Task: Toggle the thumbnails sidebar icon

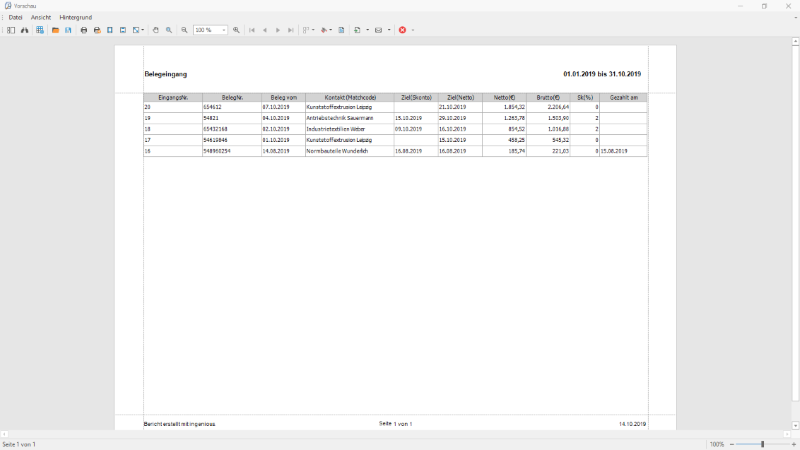Action: coord(11,30)
